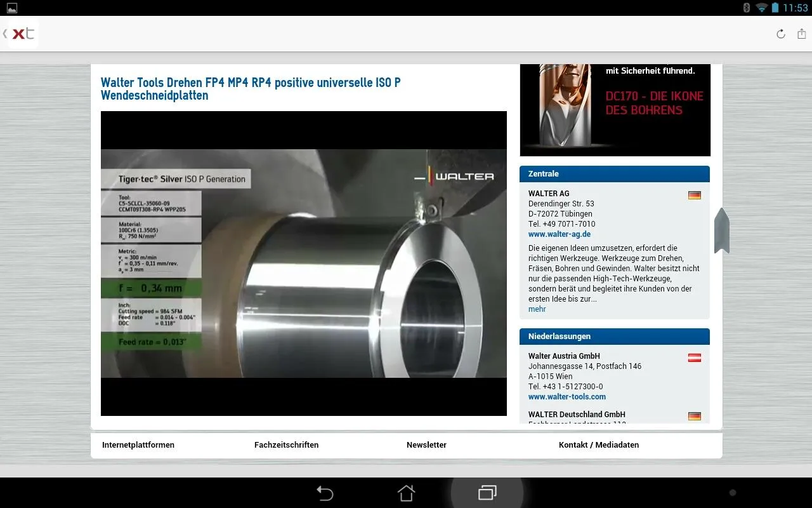Viewport: 812px width, 508px height.
Task: Play the Walter Tools turning video
Action: (x=304, y=264)
